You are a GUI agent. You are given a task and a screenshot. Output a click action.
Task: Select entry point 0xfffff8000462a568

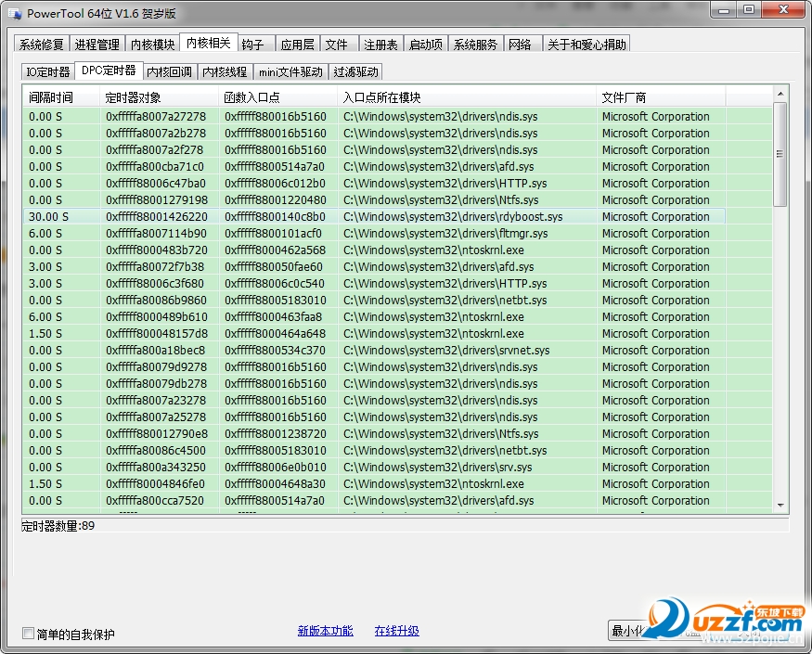(275, 250)
